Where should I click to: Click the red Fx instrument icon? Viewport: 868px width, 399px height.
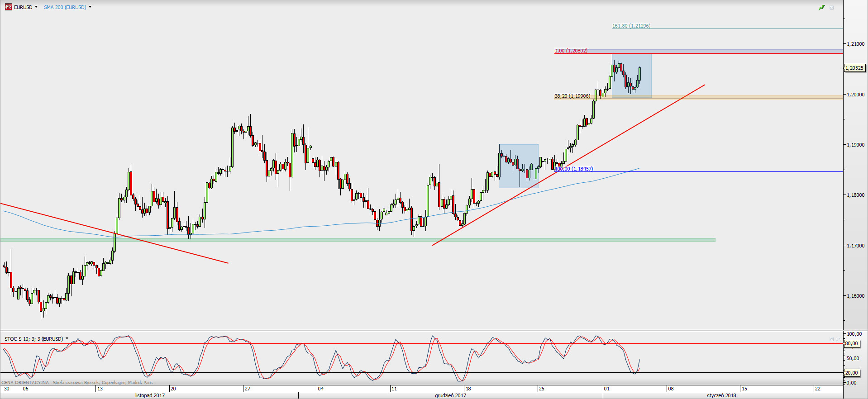point(8,7)
